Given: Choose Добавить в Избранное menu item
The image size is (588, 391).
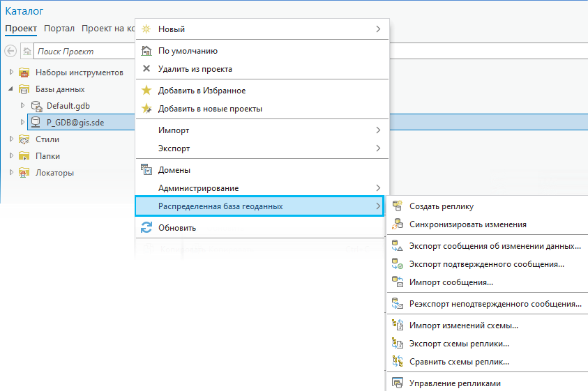Looking at the screenshot, I should [262, 91].
